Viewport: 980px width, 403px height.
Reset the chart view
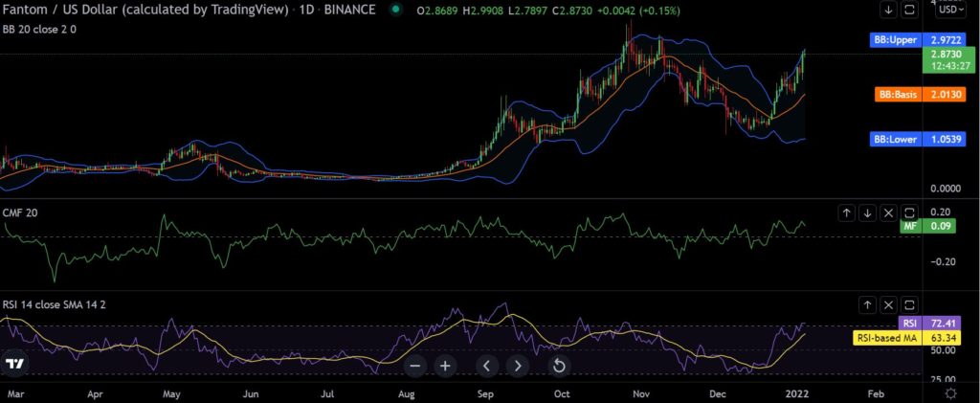pos(559,366)
